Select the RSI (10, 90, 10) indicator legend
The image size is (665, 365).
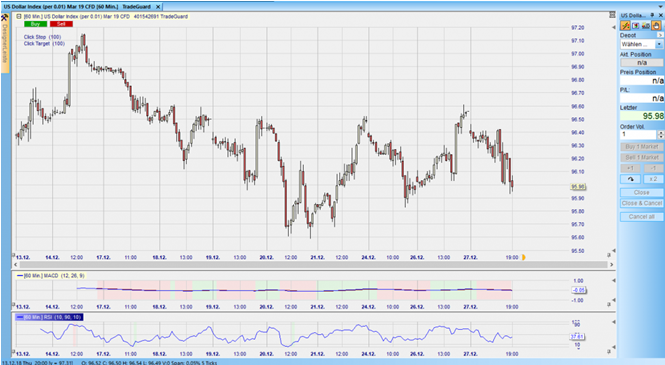tap(49, 317)
